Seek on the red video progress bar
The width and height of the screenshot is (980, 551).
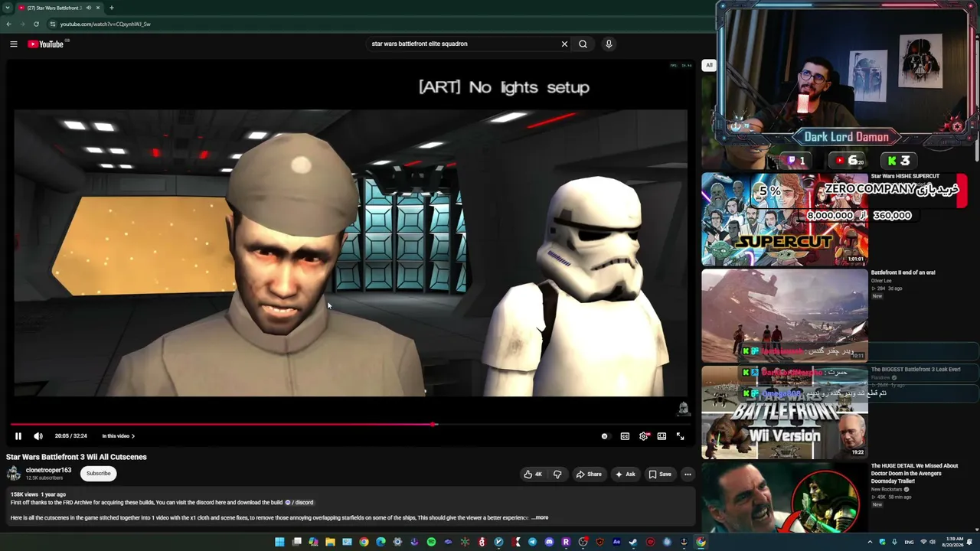[x=349, y=424]
